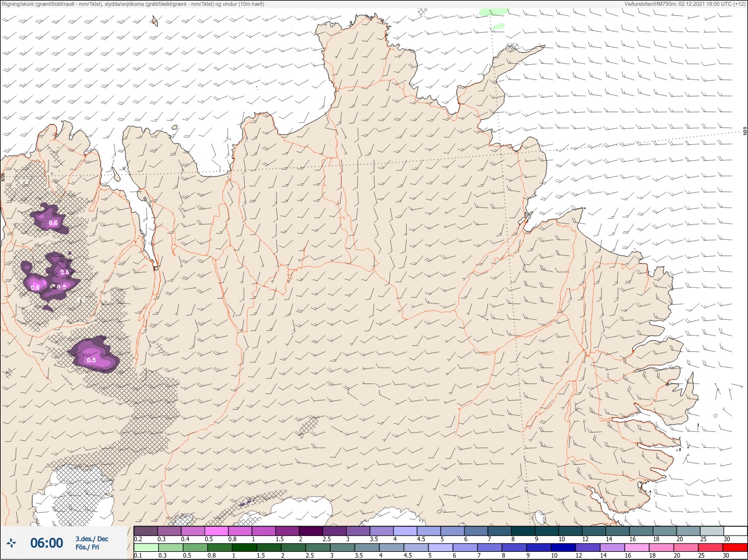Screen dimensions: 748x560
Task: Select the 06:00 forecast time label
Action: [x=47, y=543]
